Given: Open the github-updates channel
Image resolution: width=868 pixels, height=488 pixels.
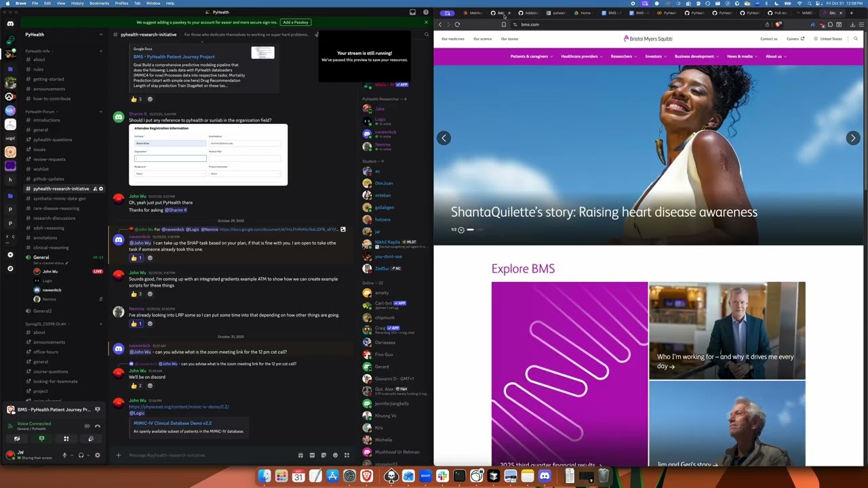Looking at the screenshot, I should point(48,179).
